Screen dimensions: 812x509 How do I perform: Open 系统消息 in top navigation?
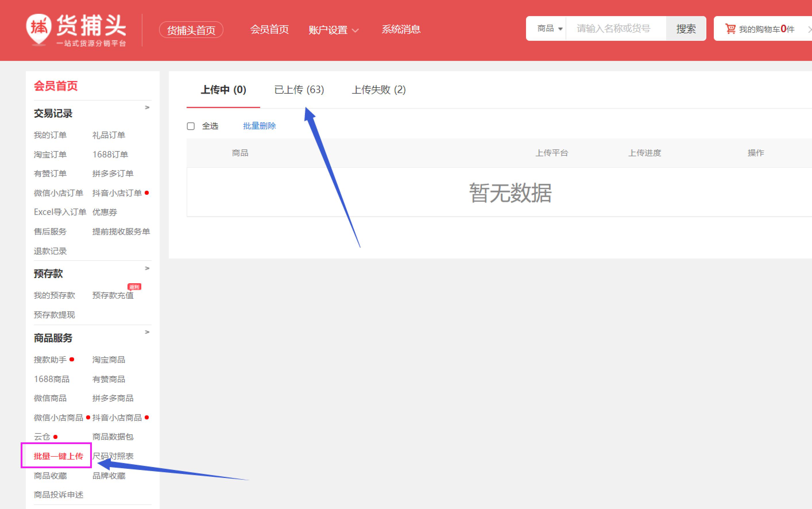coord(401,30)
